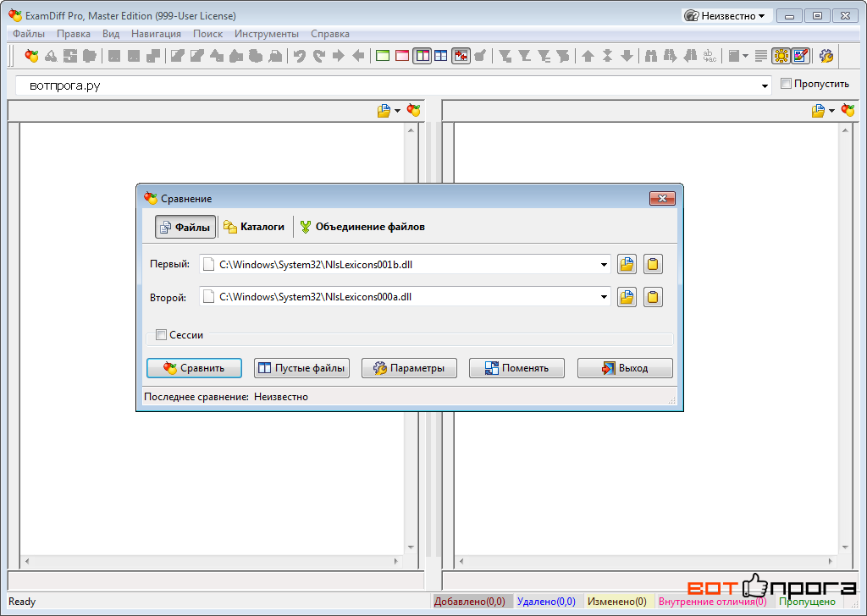Click the binoculars Find icon
This screenshot has width=867, height=616.
[651, 56]
